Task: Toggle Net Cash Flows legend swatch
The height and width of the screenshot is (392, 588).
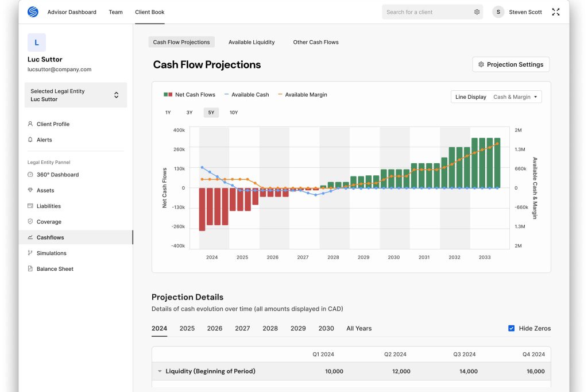Action: pos(168,95)
